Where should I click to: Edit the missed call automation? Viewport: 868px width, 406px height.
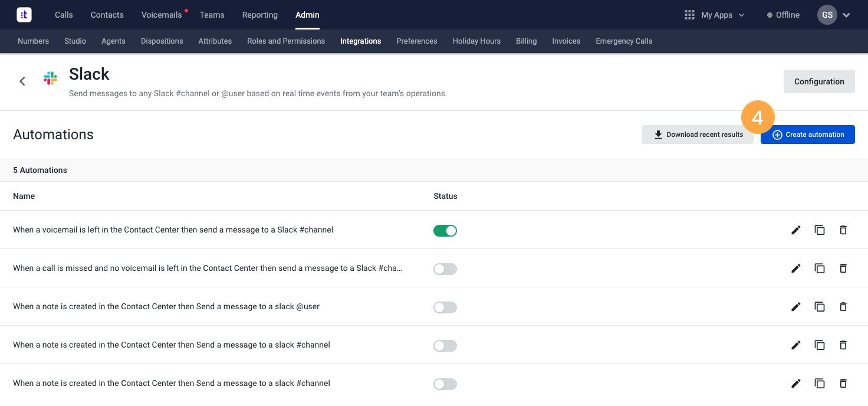[x=796, y=269]
